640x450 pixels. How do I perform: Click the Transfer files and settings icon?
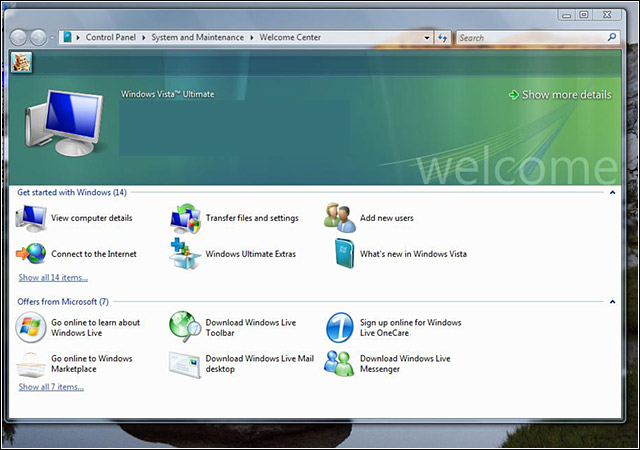point(185,218)
